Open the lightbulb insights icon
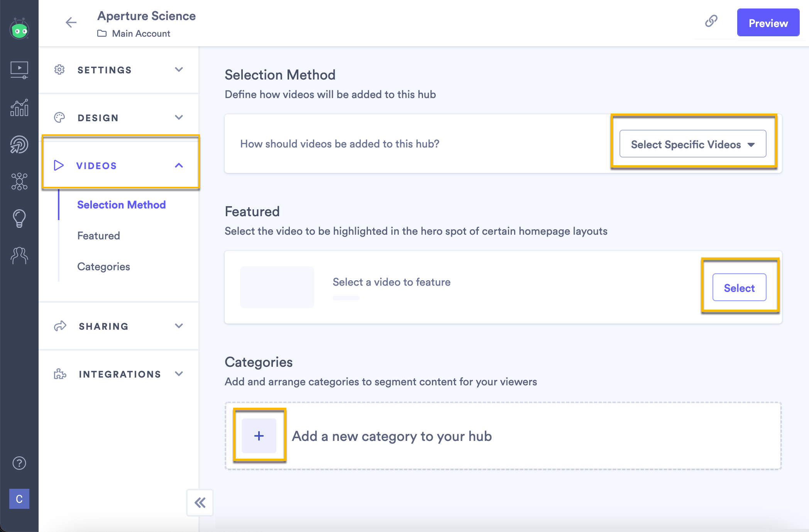Screen dimensions: 809x532 19,219
